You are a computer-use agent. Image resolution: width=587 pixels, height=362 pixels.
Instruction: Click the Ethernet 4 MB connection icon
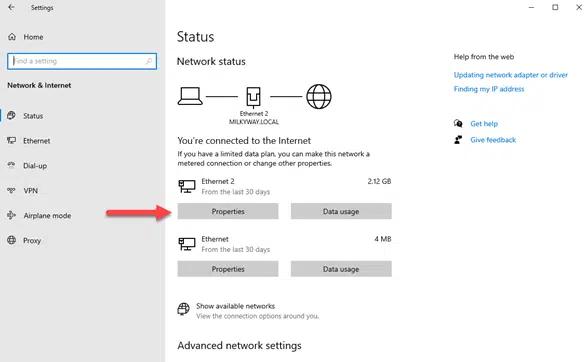(x=187, y=244)
